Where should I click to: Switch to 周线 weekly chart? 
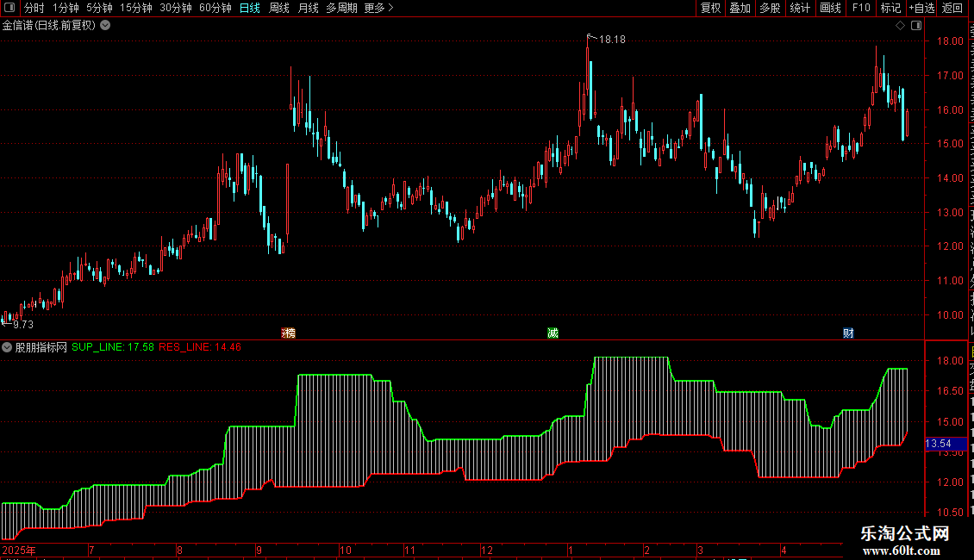click(279, 8)
